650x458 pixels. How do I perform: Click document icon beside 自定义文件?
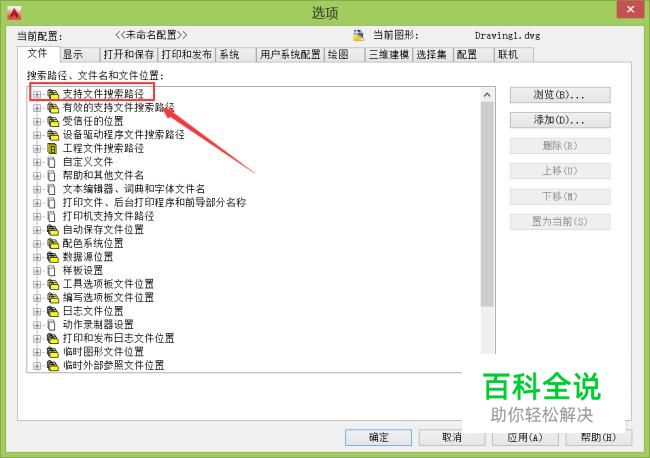[x=51, y=162]
